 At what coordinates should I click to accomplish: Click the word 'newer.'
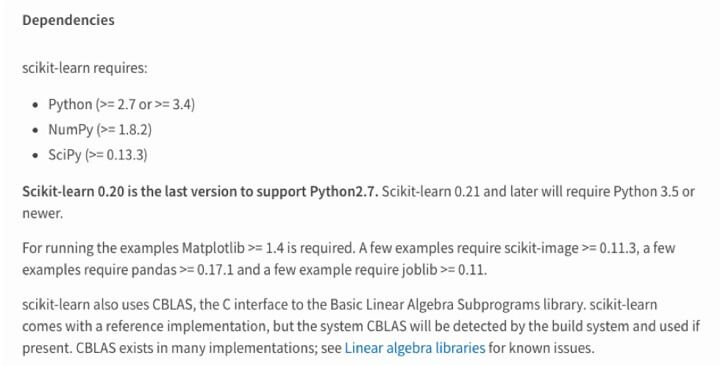click(x=42, y=213)
